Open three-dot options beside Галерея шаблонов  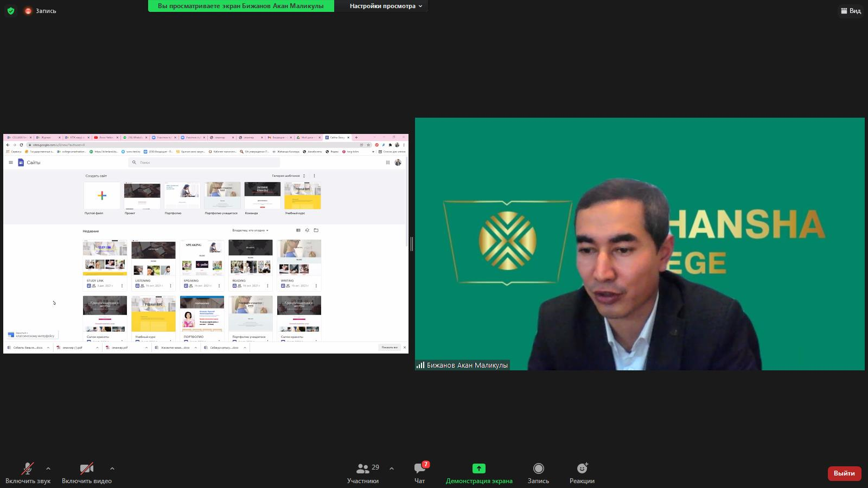314,176
